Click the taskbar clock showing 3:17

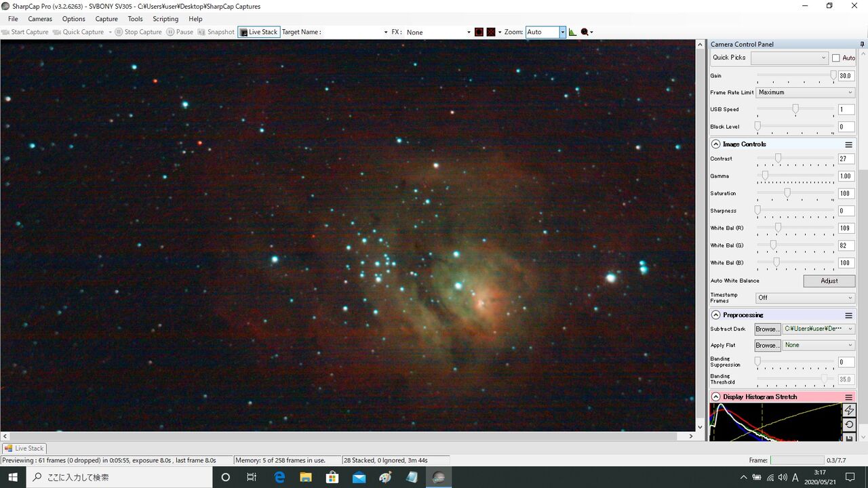pyautogui.click(x=820, y=477)
